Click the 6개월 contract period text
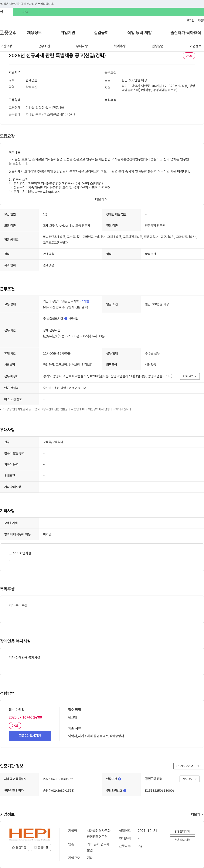 click(x=85, y=301)
